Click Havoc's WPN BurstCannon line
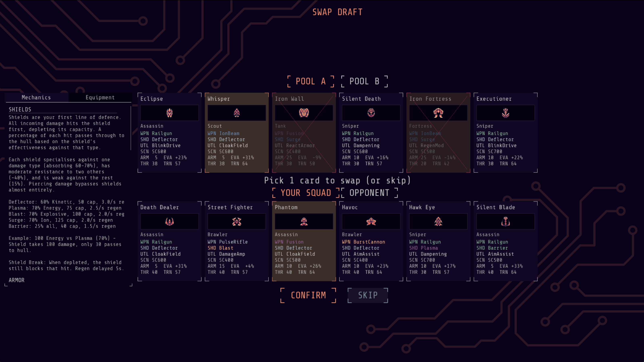Image resolution: width=644 pixels, height=362 pixels. click(x=363, y=242)
